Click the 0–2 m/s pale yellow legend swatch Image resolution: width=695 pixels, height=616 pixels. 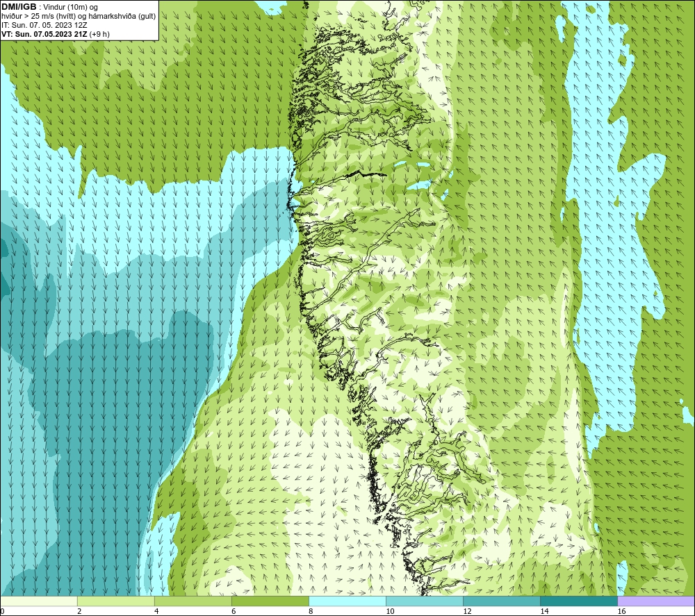click(39, 601)
